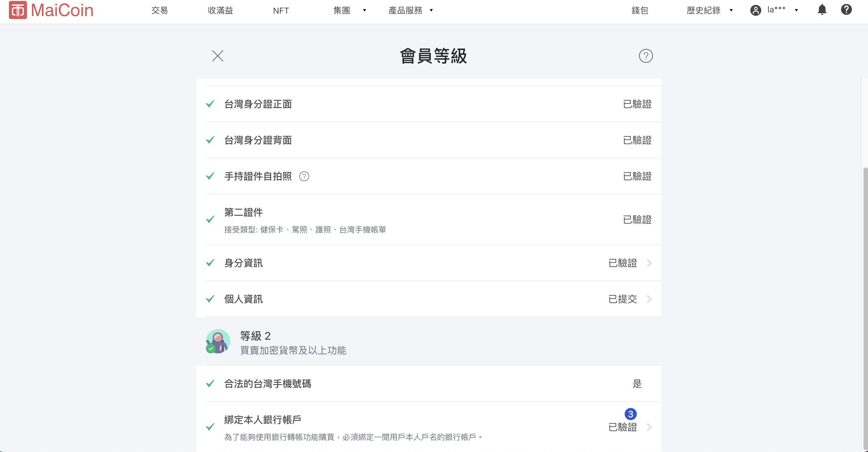
Task: Go to the 交易 menu item
Action: coord(160,10)
